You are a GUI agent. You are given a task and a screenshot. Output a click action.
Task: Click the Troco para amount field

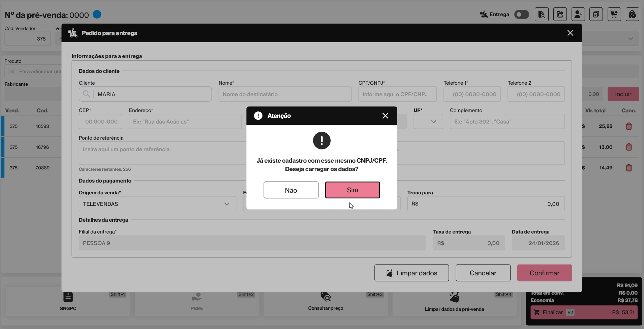pos(486,204)
